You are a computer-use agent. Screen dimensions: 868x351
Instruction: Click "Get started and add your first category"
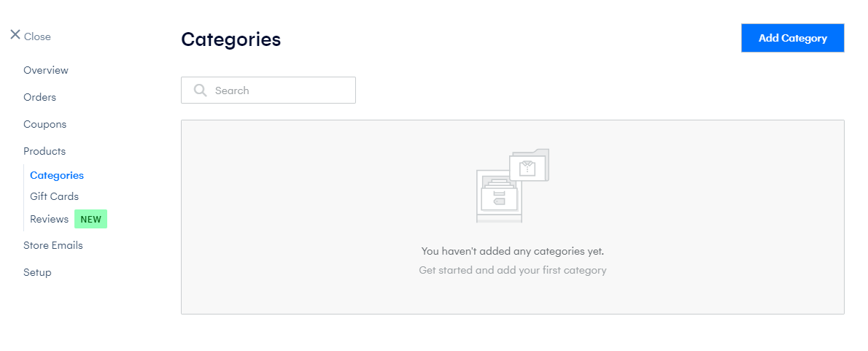[x=513, y=271]
